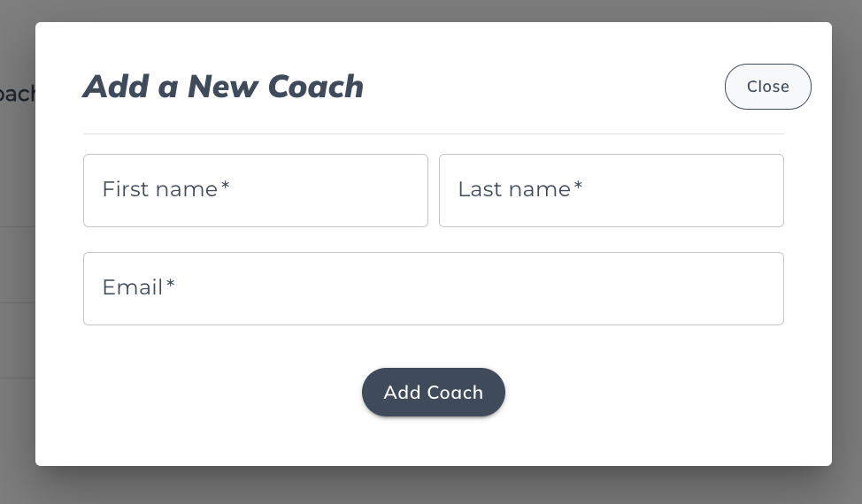
Task: Click the word 'Coach' in the dialog title
Action: 315,87
